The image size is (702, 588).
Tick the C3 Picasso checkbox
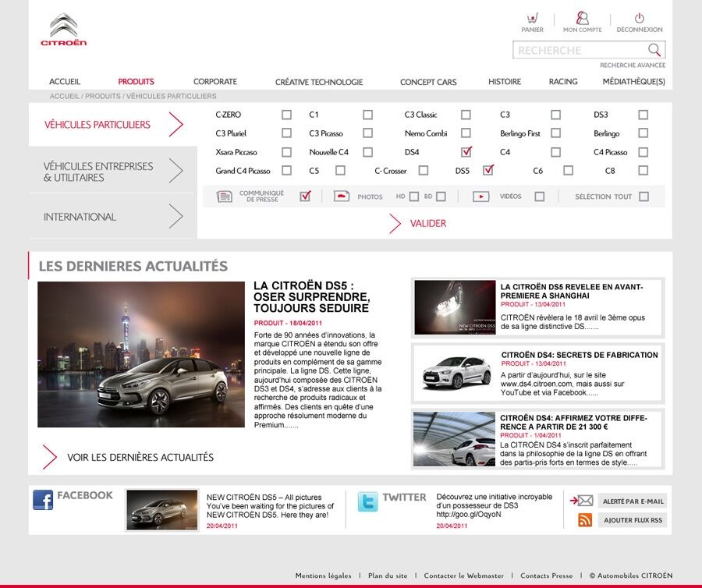pyautogui.click(x=367, y=133)
